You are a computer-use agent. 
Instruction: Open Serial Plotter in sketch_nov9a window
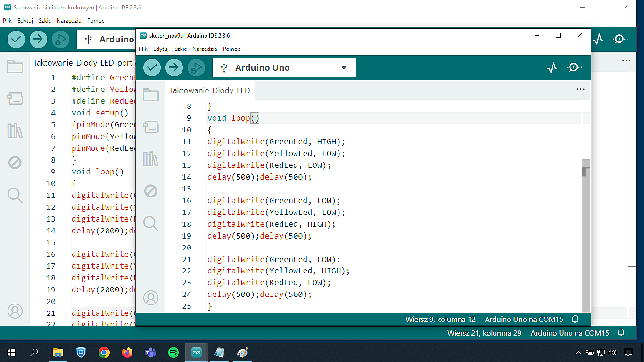tap(552, 67)
